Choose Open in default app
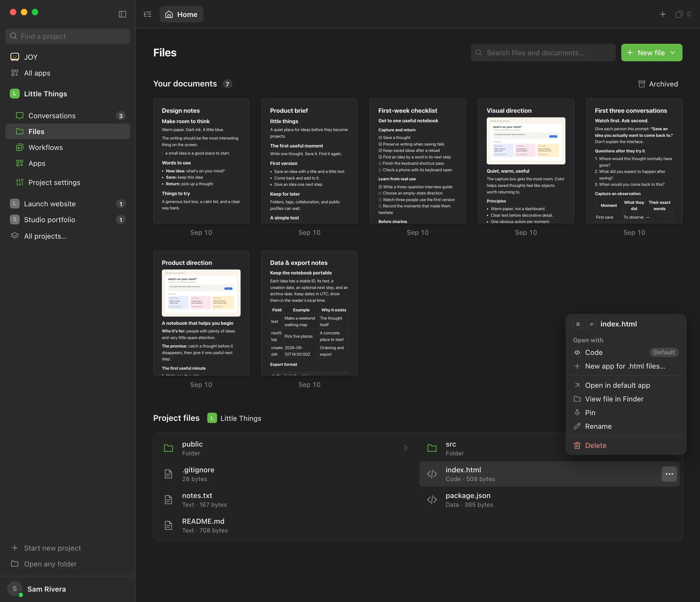The image size is (700, 602). pyautogui.click(x=626, y=385)
